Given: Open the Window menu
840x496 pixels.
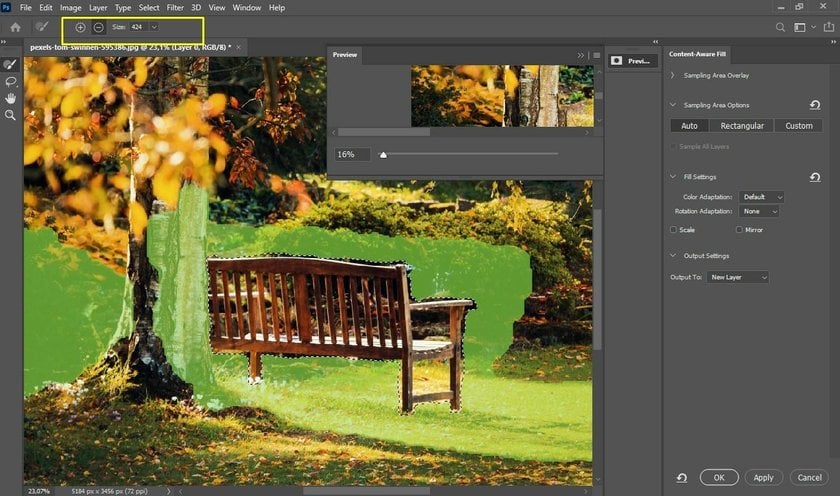Looking at the screenshot, I should click(x=246, y=7).
